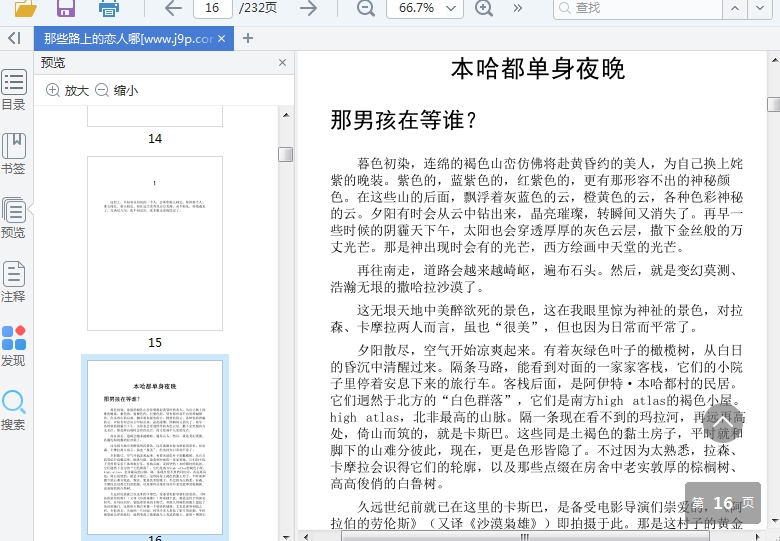Open the 书签 bookmarks panel
The height and width of the screenshot is (541, 780).
tap(14, 154)
